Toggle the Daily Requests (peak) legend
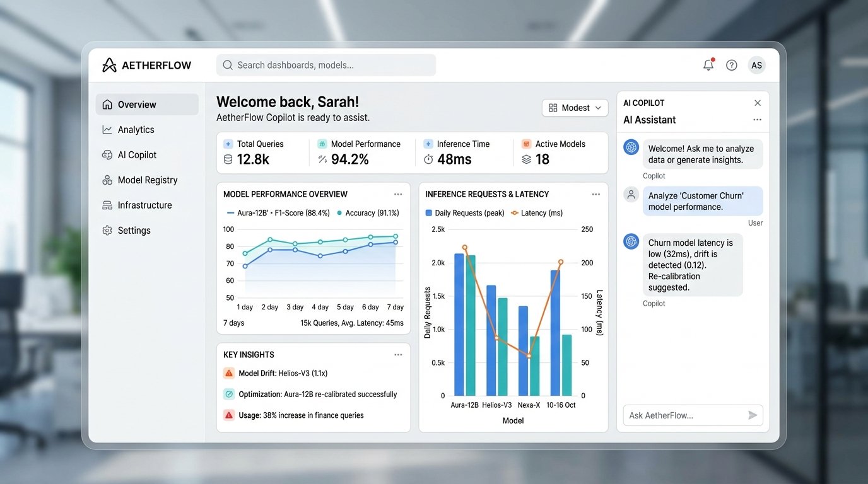Viewport: 868px width, 484px height. pos(465,213)
